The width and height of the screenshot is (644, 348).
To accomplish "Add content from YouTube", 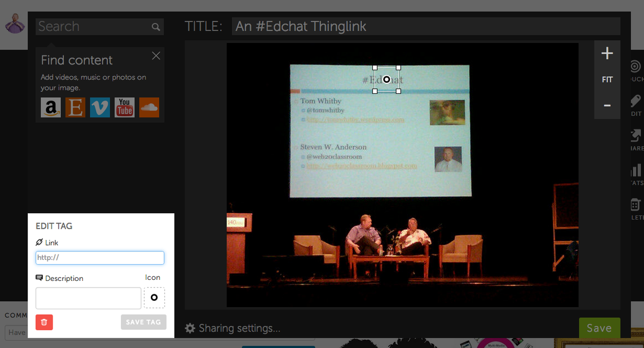I will coord(124,107).
